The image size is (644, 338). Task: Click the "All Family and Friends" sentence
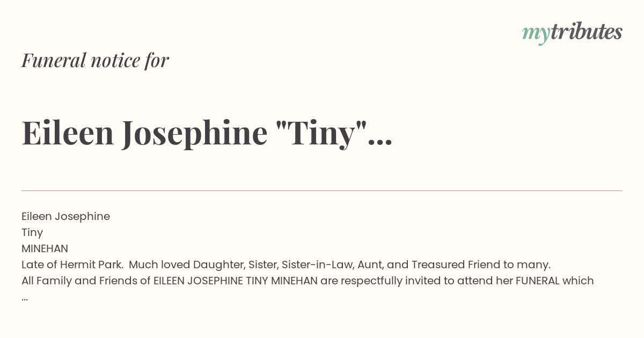tap(308, 281)
